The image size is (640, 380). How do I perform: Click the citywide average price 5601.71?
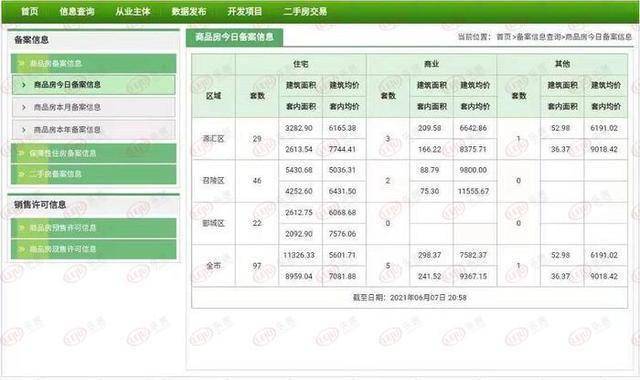point(342,255)
